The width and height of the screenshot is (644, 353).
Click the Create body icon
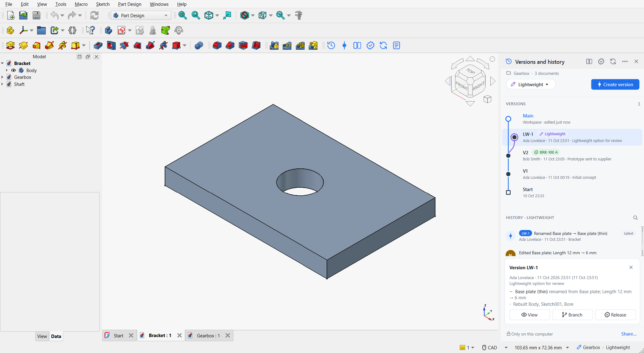click(108, 30)
